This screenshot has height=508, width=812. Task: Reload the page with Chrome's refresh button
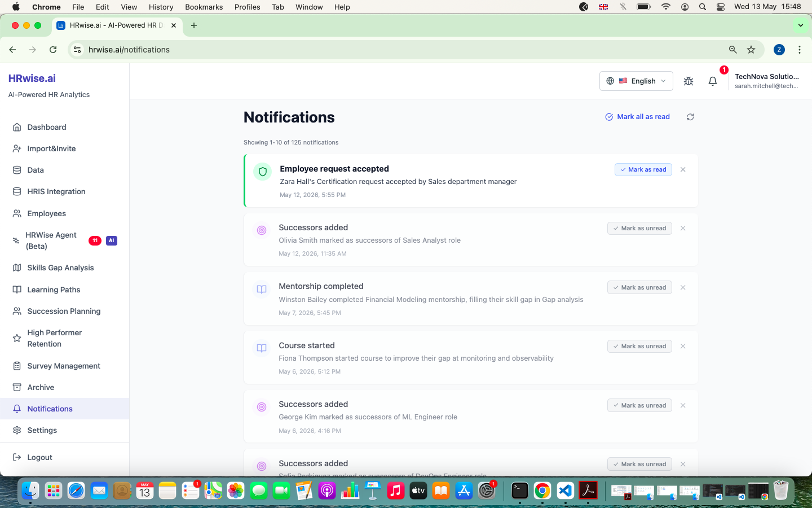(53, 50)
